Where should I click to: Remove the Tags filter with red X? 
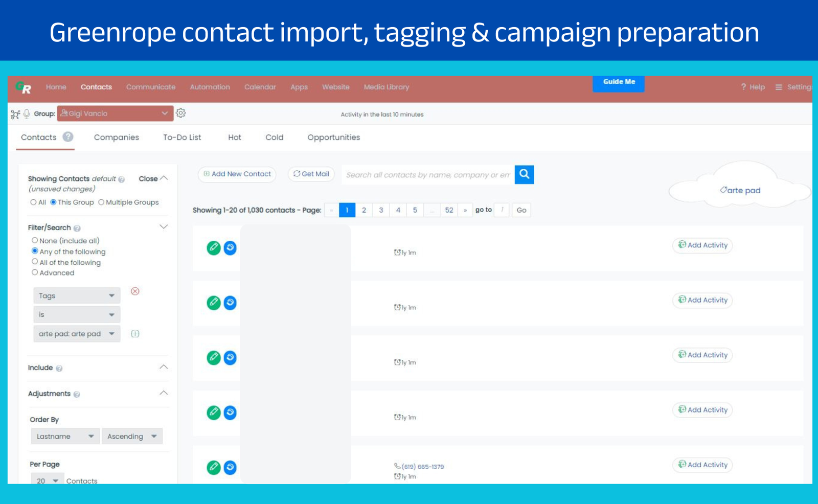pos(135,291)
